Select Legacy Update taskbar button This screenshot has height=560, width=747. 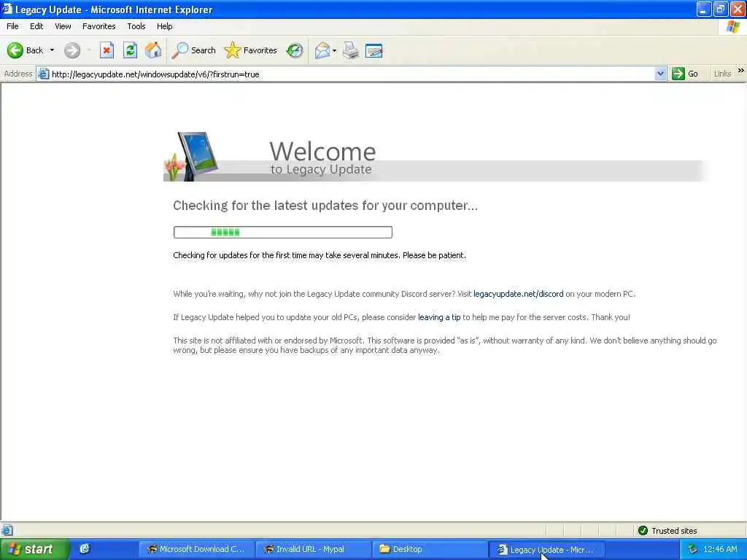tap(547, 549)
